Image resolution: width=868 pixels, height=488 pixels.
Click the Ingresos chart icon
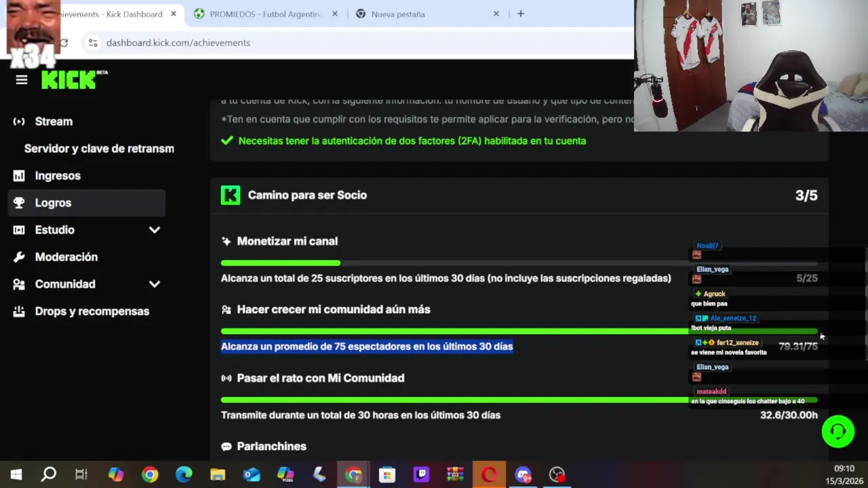coord(19,176)
